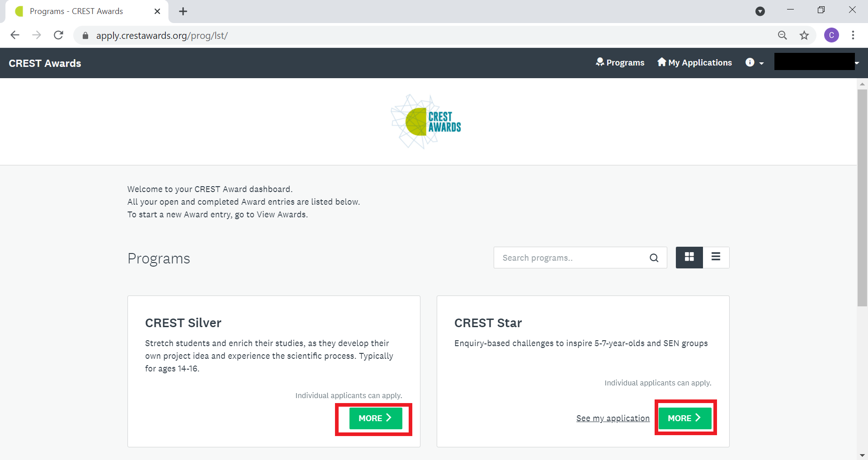868x460 pixels.
Task: Click the scrollbar down arrow
Action: point(862,455)
